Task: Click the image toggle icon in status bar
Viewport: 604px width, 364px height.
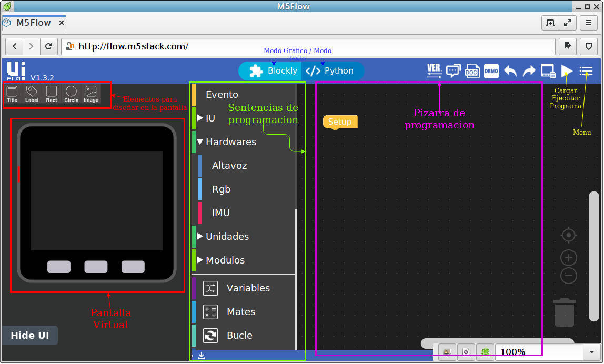Action: (447, 352)
